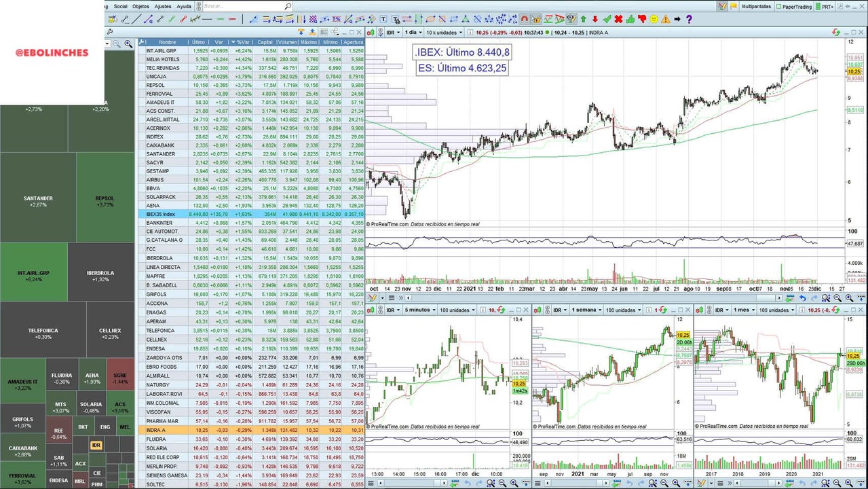Click undo arrow in daily chart toolbar

tap(803, 297)
